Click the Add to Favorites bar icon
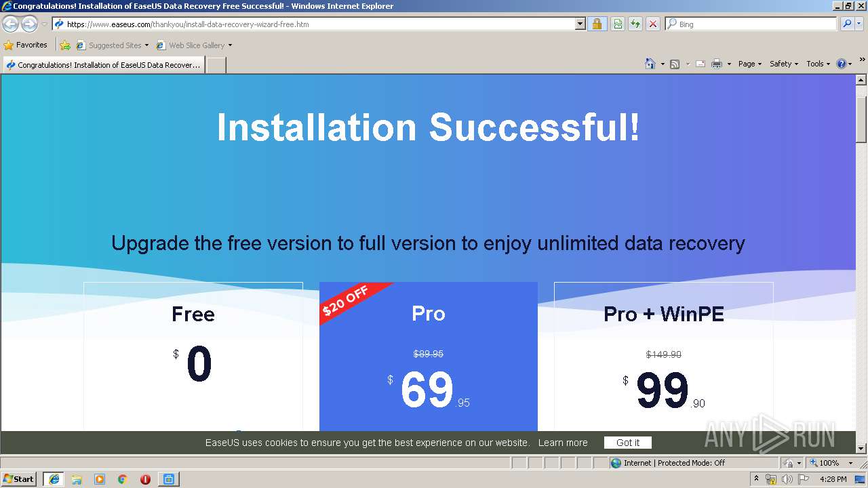Image resolution: width=868 pixels, height=488 pixels. (x=65, y=45)
